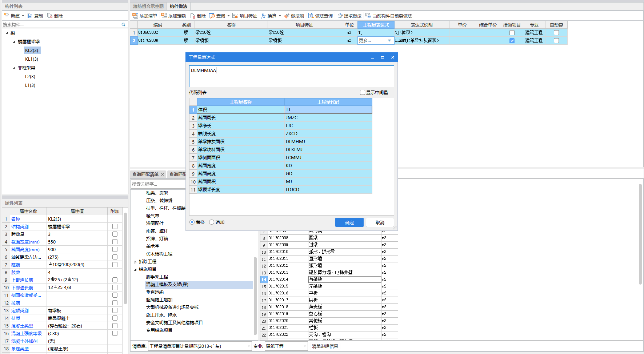This screenshot has height=354, width=644.
Task: Toggle 自动套 checkbox for 梁C30砼 row
Action: pos(556,33)
